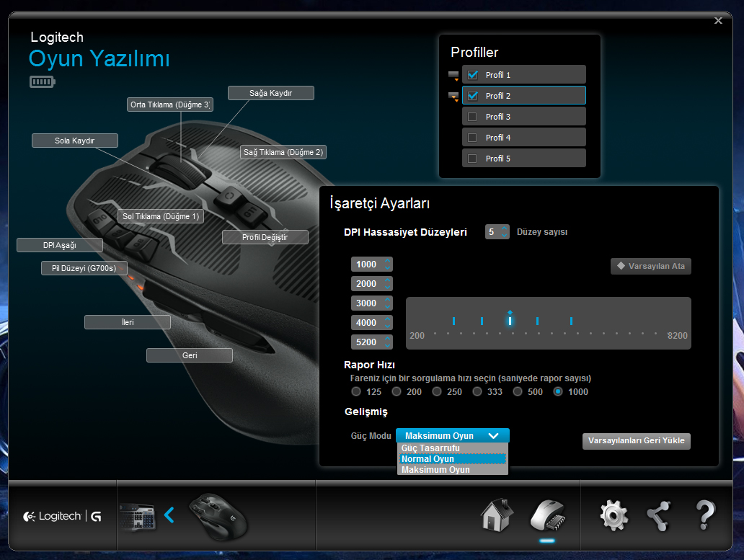Select the G700s mouse device thumbnail
The height and width of the screenshot is (560, 744).
[218, 517]
